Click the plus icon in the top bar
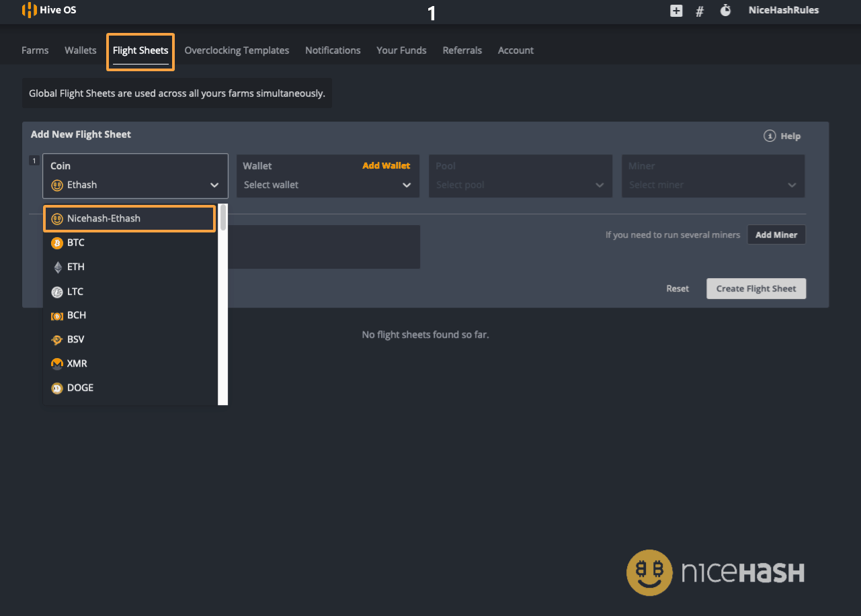Viewport: 861px width, 616px height. pos(675,11)
